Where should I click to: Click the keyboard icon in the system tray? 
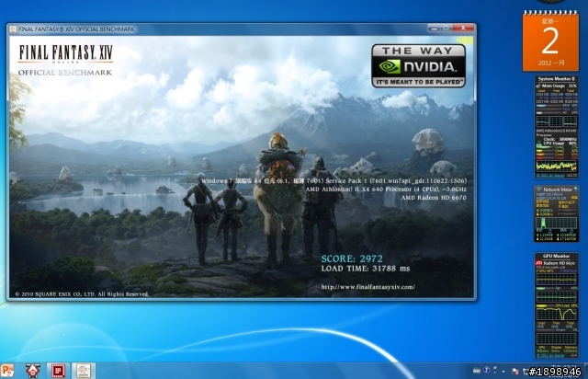tap(477, 371)
